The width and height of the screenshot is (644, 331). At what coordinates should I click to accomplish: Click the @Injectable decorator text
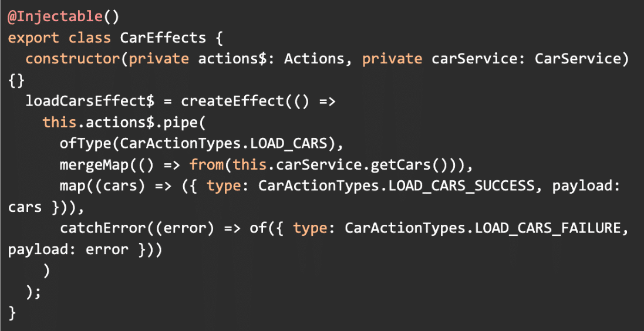(55, 16)
